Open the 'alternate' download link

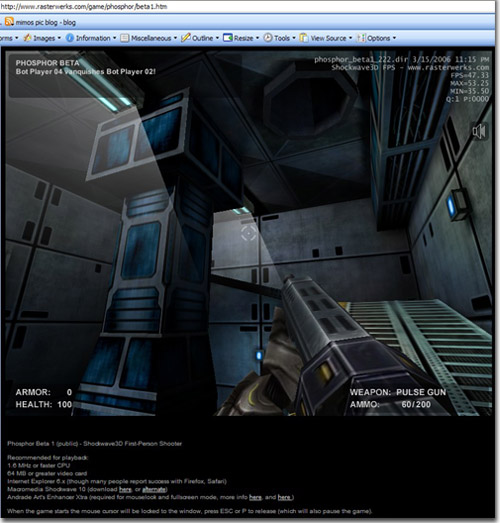(154, 489)
